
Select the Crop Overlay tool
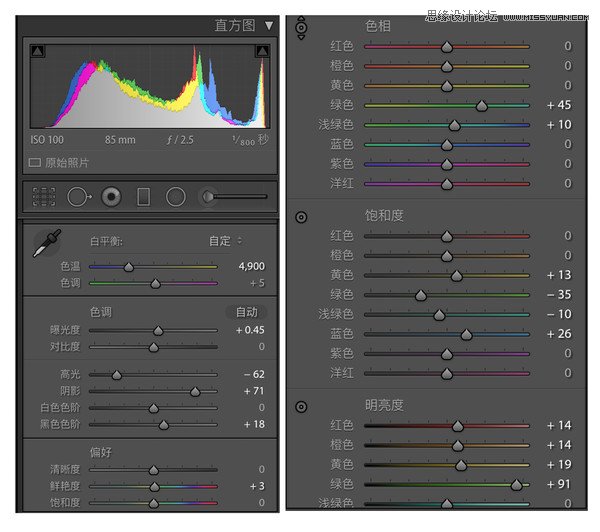[x=44, y=197]
